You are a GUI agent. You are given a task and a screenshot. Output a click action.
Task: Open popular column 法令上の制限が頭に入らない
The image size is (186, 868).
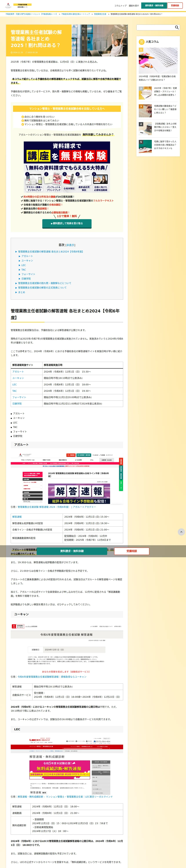[x=158, y=129]
